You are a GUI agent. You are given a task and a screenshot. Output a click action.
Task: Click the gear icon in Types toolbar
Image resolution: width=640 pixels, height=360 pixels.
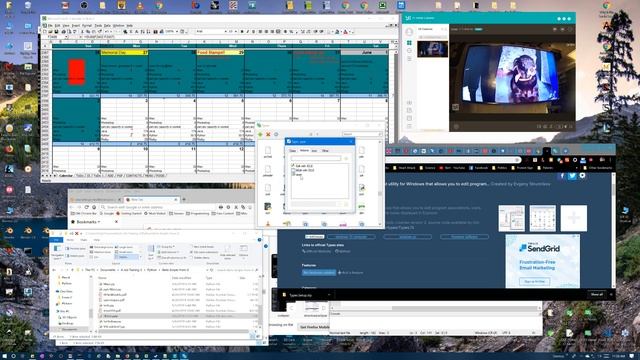coord(276,134)
